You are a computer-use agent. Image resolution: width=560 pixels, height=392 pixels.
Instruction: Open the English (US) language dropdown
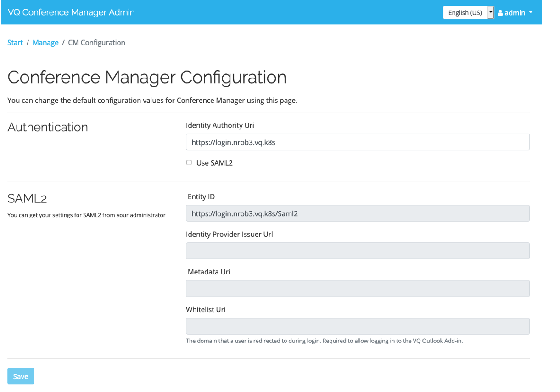(x=468, y=12)
